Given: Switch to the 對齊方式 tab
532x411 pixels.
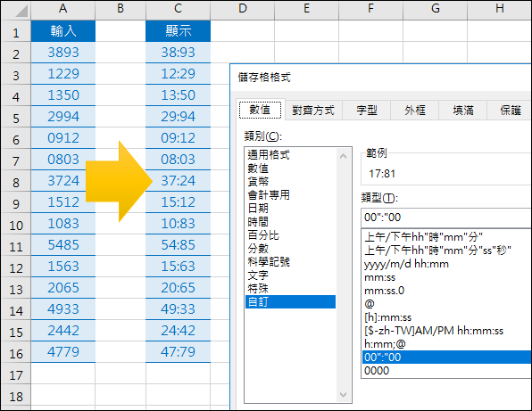Looking at the screenshot, I should click(x=313, y=111).
